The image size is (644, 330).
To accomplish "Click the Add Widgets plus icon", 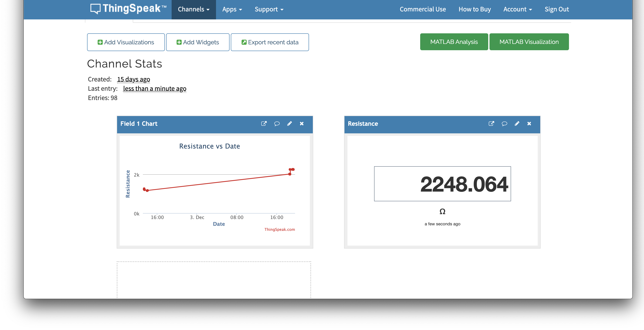I will click(x=179, y=42).
